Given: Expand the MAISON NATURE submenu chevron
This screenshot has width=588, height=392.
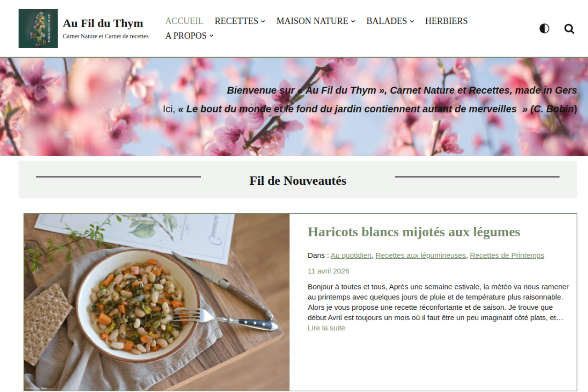Looking at the screenshot, I should 353,21.
